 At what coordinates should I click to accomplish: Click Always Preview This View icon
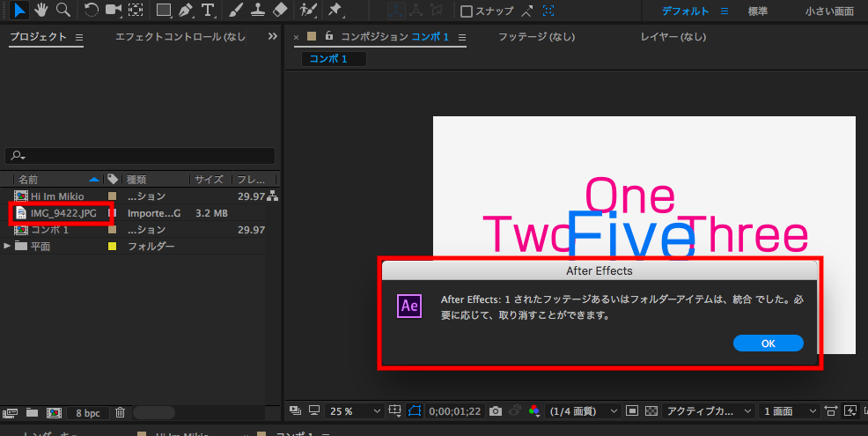(x=295, y=410)
